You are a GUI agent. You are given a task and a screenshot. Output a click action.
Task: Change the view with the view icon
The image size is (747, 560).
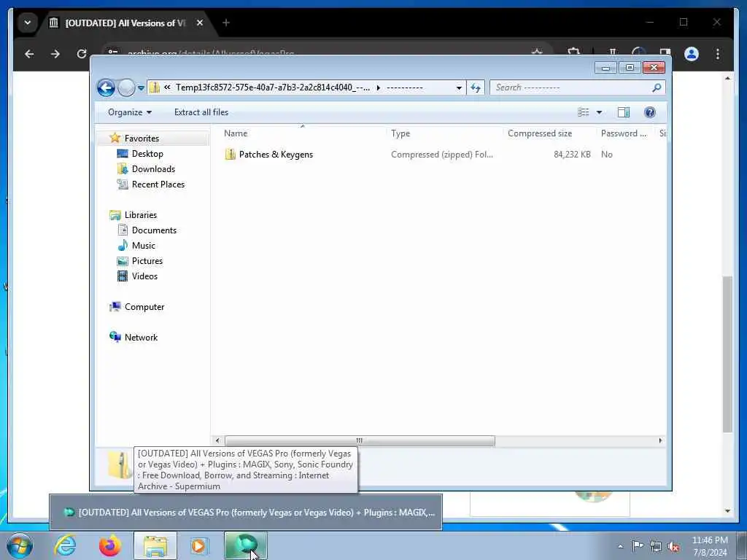(x=584, y=112)
